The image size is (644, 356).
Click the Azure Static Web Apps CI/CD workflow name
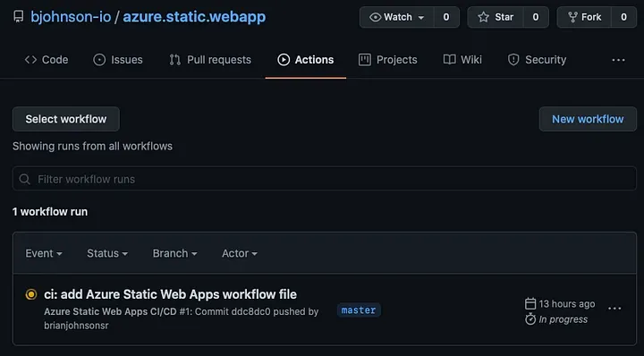[110, 311]
